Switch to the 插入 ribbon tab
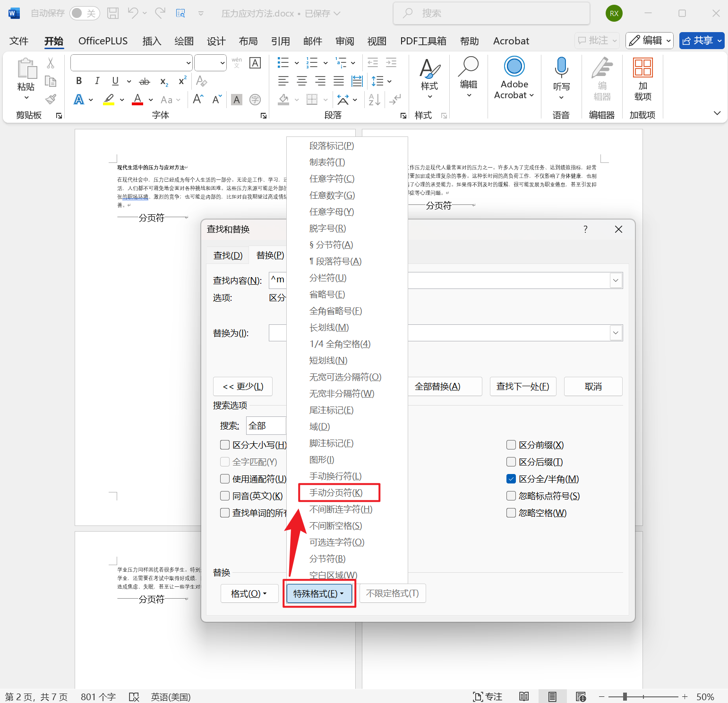The width and height of the screenshot is (728, 703). [151, 41]
